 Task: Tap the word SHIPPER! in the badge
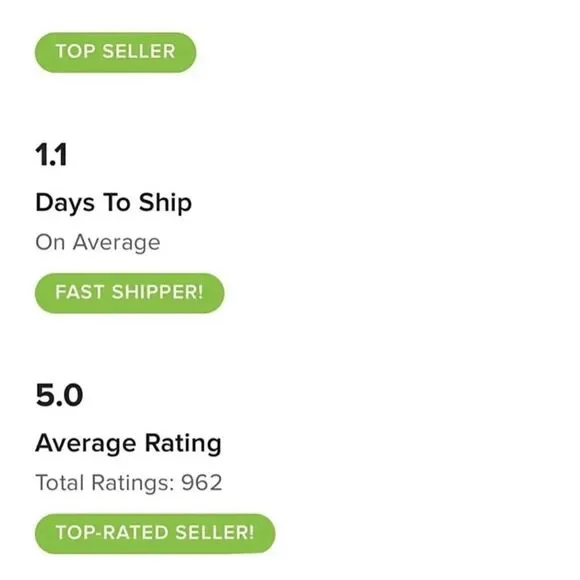tap(158, 292)
